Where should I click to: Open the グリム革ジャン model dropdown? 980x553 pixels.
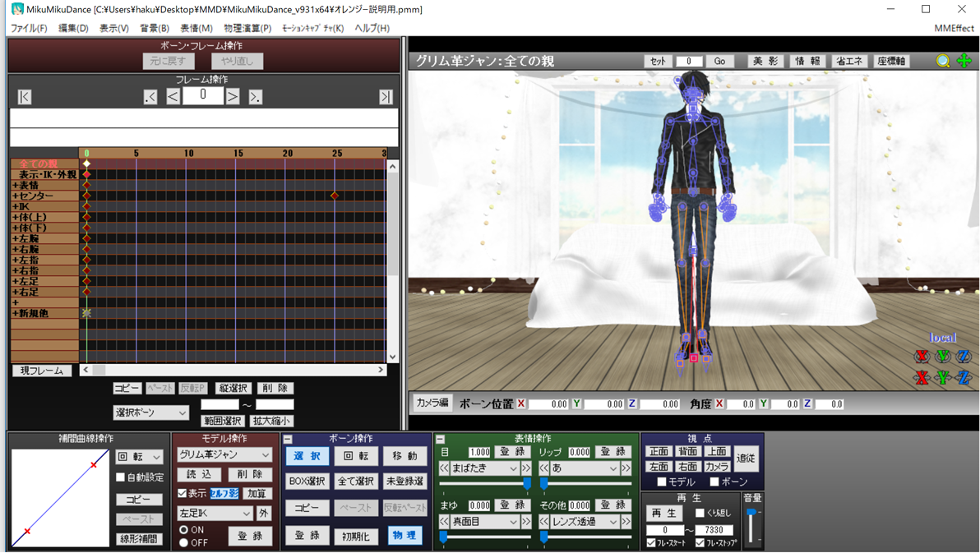(x=224, y=455)
